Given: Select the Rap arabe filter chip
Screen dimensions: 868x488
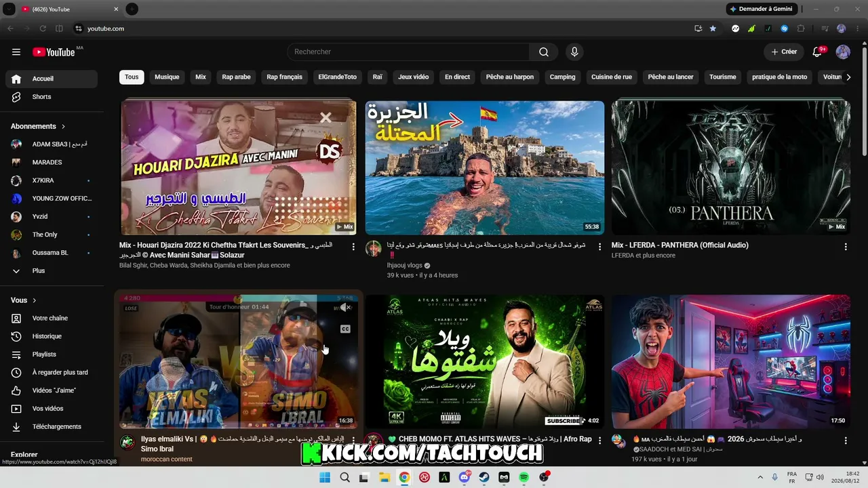Looking at the screenshot, I should (x=236, y=77).
